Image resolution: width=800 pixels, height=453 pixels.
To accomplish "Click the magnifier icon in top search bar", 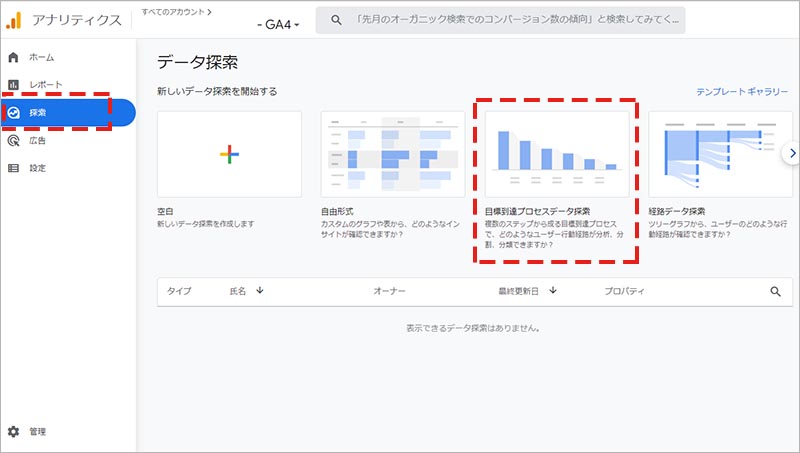I will coord(336,20).
